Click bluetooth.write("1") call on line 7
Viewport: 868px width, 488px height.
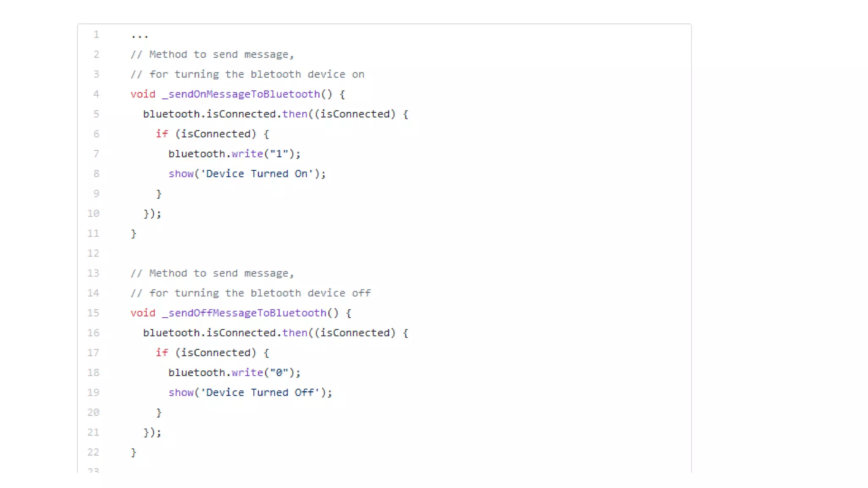pos(234,154)
